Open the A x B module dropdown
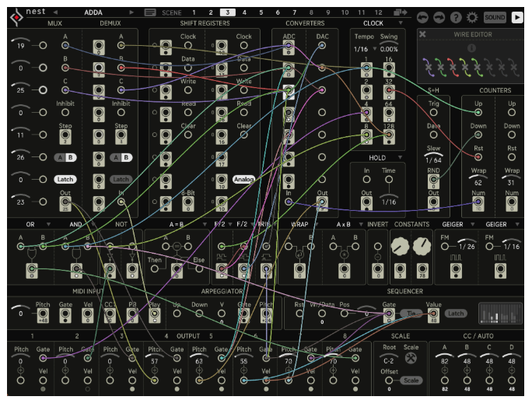 [361, 224]
